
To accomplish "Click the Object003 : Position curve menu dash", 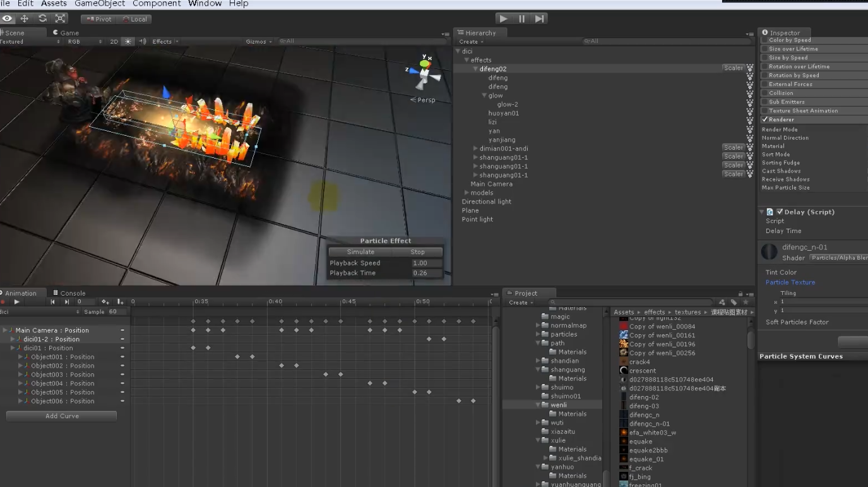I will tap(122, 375).
